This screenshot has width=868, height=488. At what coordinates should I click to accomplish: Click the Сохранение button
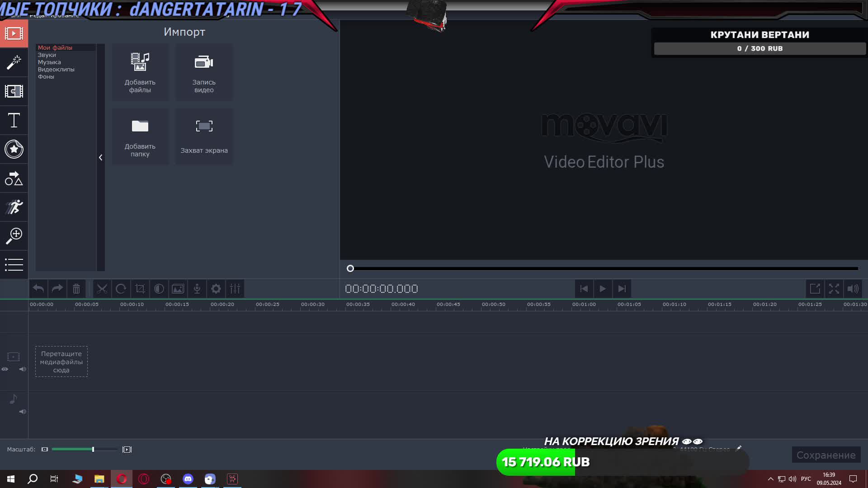(827, 455)
